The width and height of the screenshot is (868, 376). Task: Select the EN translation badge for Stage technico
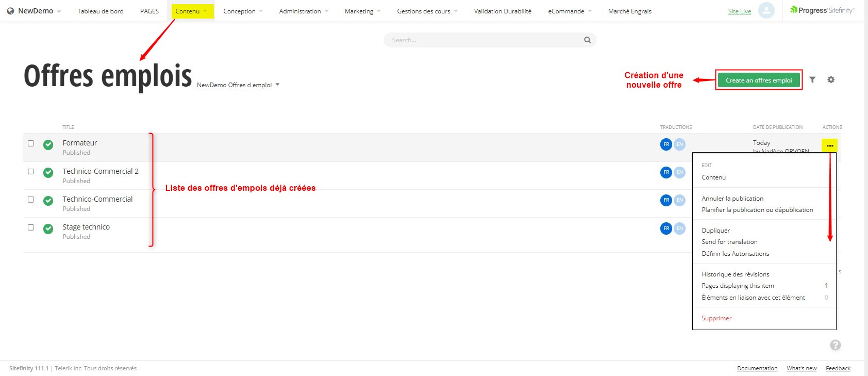coord(680,228)
